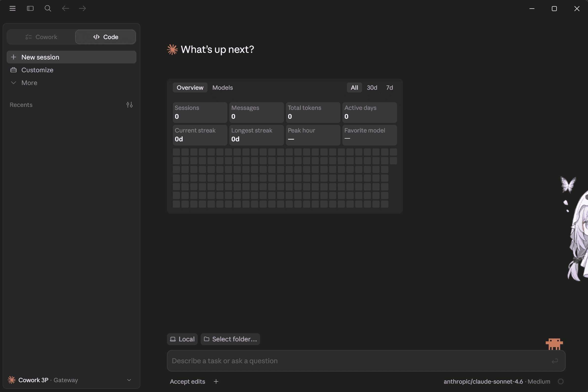
Task: Go back with the left arrow
Action: [x=65, y=9]
